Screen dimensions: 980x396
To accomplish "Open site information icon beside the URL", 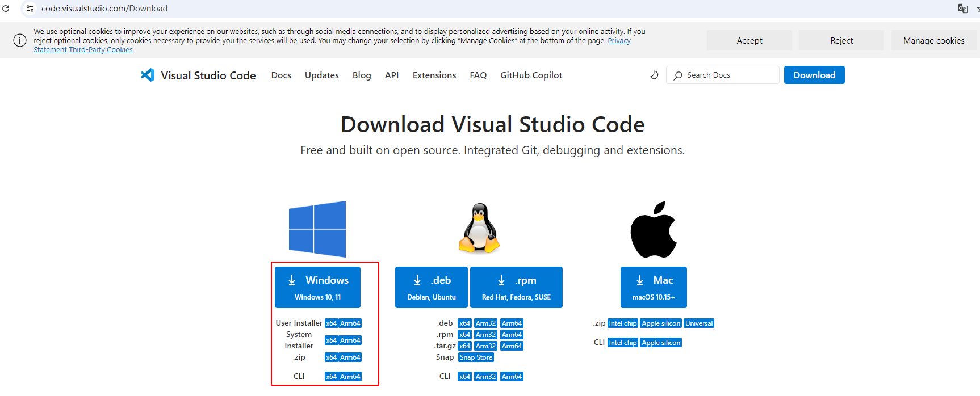I will click(30, 9).
